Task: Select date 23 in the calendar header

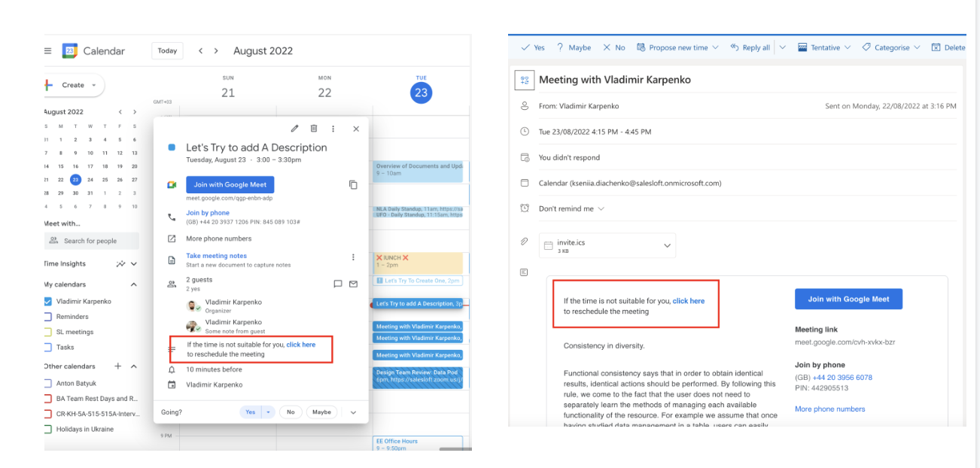Action: 421,93
